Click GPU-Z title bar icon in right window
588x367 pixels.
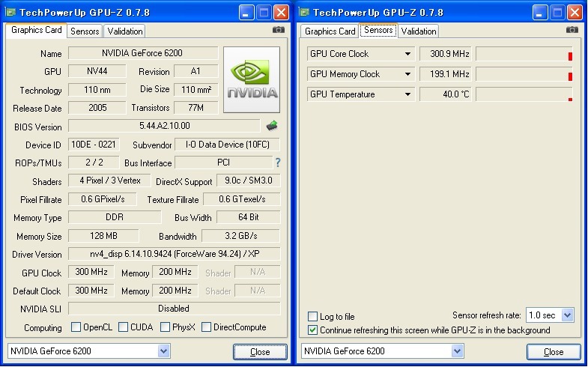(x=304, y=12)
